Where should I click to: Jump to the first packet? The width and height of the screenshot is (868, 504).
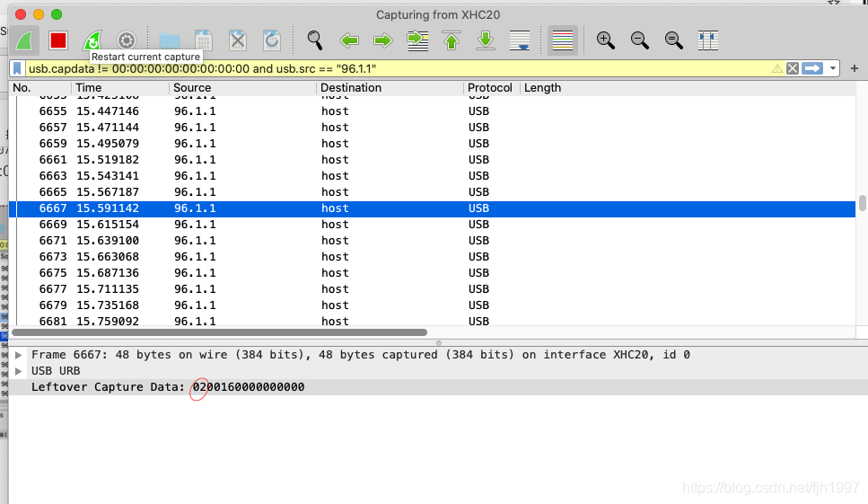click(x=452, y=40)
